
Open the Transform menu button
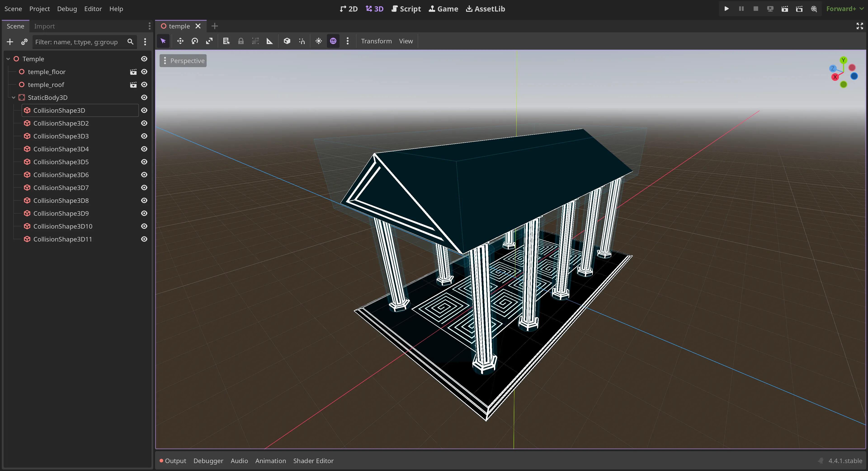[376, 41]
